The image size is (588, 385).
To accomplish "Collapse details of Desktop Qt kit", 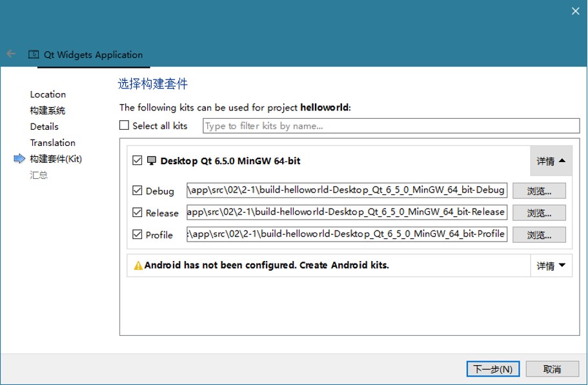I will [551, 161].
